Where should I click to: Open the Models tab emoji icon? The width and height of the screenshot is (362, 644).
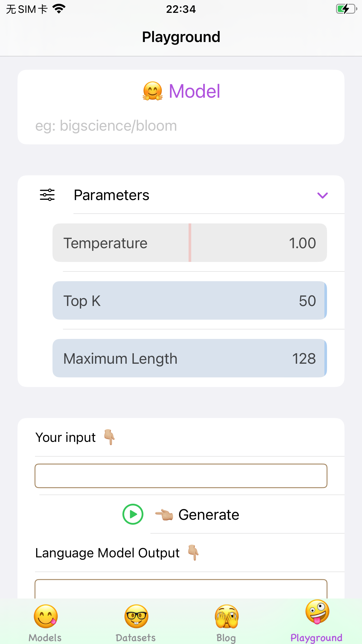(x=45, y=616)
